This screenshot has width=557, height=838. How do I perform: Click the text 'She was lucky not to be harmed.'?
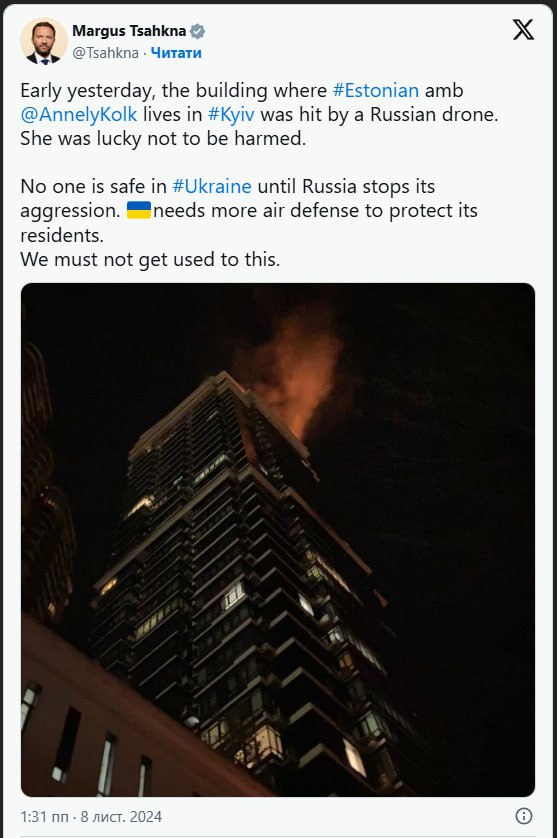[x=163, y=138]
